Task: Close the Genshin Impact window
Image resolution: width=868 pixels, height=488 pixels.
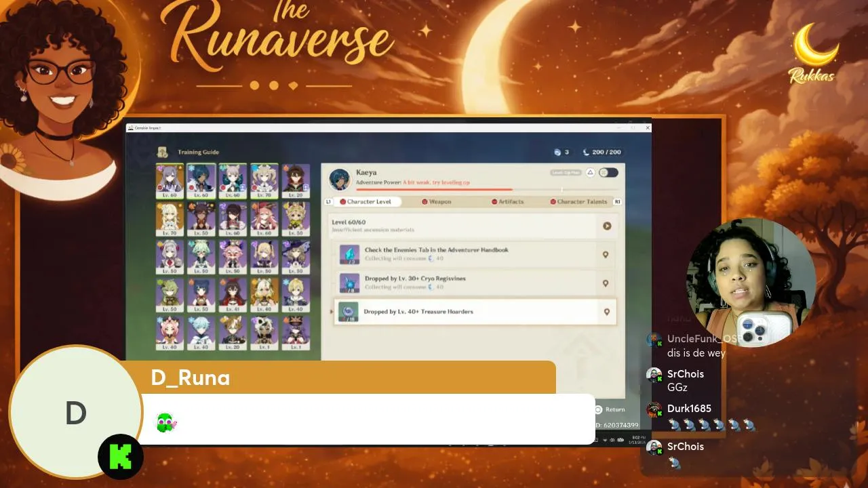Action: tap(648, 127)
